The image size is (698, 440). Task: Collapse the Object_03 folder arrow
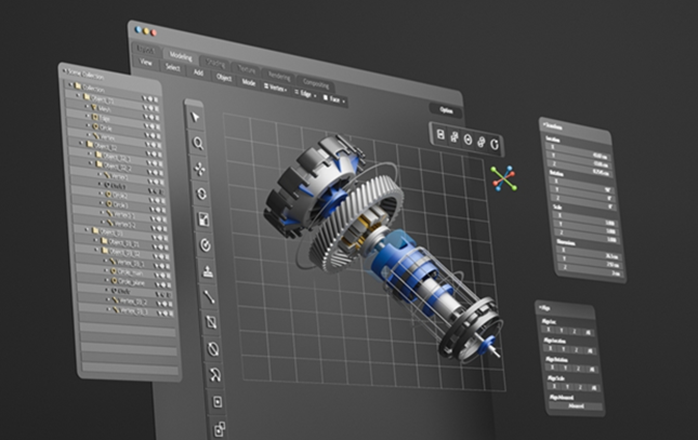pyautogui.click(x=87, y=229)
